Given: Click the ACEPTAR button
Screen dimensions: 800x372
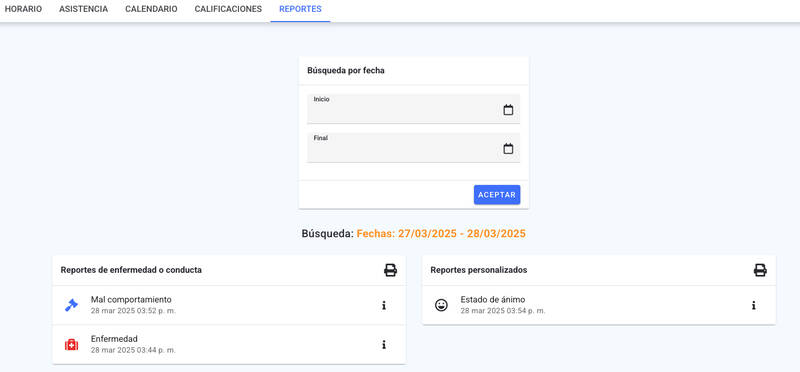Looking at the screenshot, I should pos(497,195).
